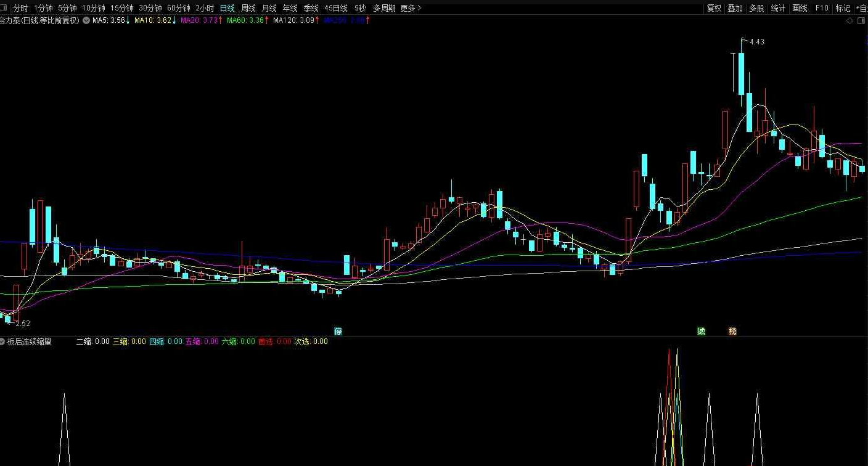868x466 pixels.
Task: Open the 画线 drawing tools
Action: [800, 8]
